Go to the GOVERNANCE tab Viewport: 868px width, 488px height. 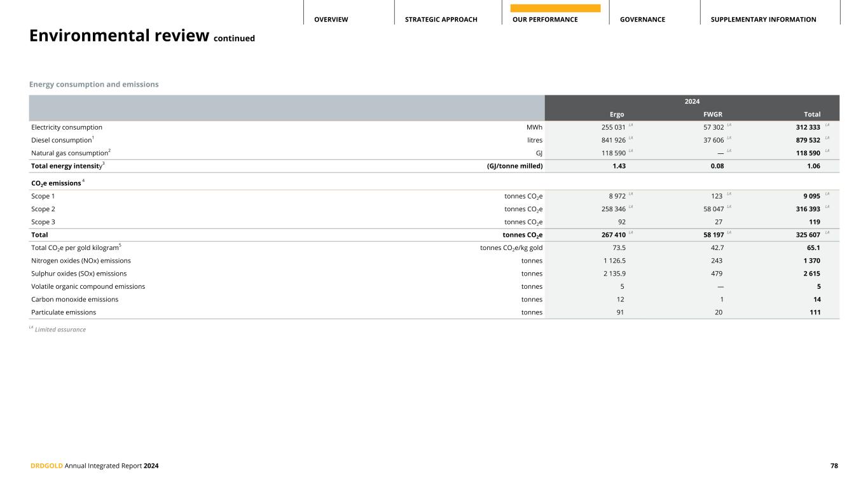pos(642,20)
